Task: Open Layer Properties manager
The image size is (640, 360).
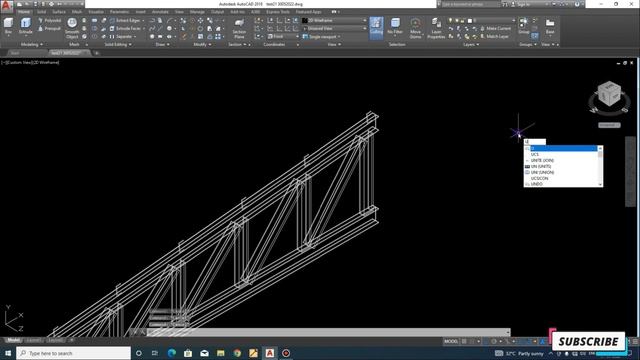Action: (436, 28)
